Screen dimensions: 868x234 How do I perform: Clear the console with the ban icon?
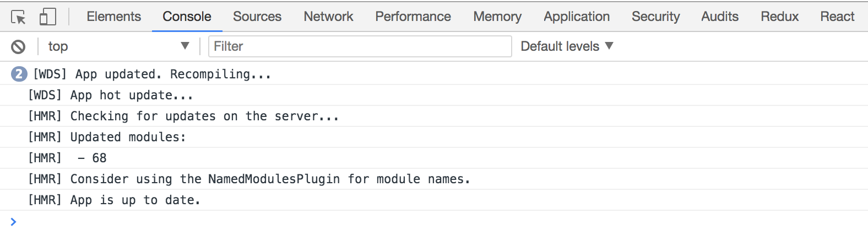pyautogui.click(x=18, y=47)
